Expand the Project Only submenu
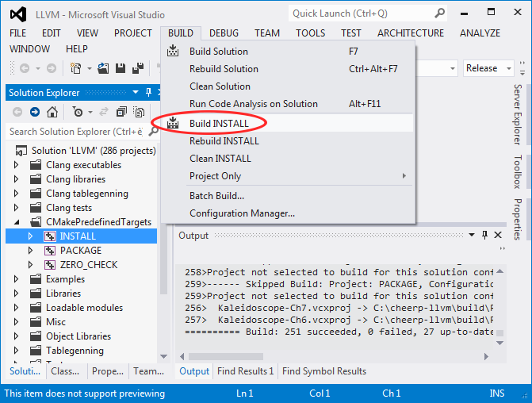 [x=404, y=176]
